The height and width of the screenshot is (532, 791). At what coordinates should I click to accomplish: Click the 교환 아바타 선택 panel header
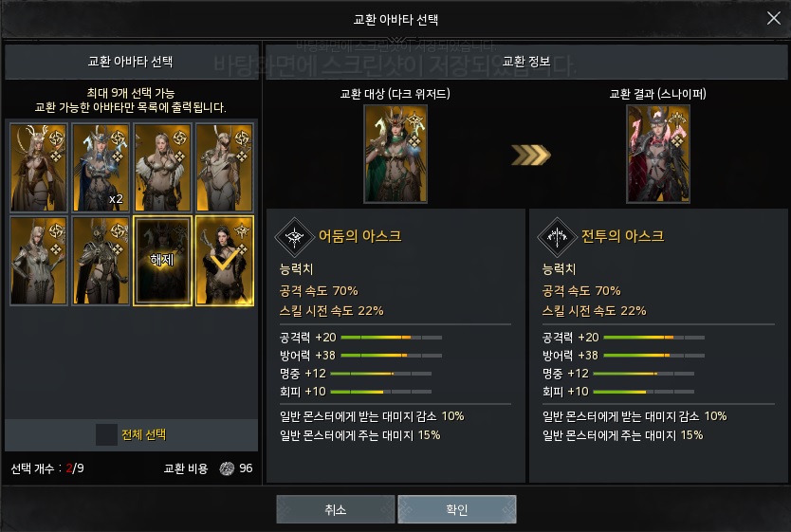(x=132, y=62)
